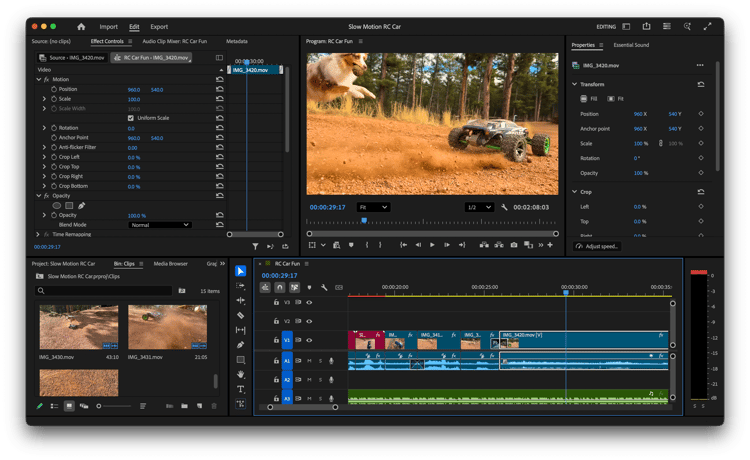The width and height of the screenshot is (750, 460).
Task: Open the Blend Mode Normal dropdown
Action: pyautogui.click(x=159, y=225)
